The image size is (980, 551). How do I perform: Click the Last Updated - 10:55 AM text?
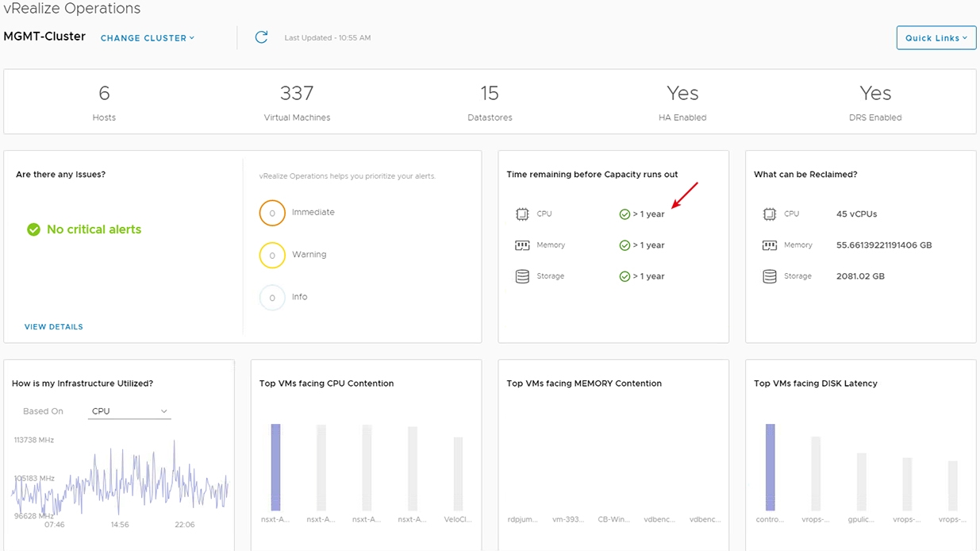[x=328, y=38]
